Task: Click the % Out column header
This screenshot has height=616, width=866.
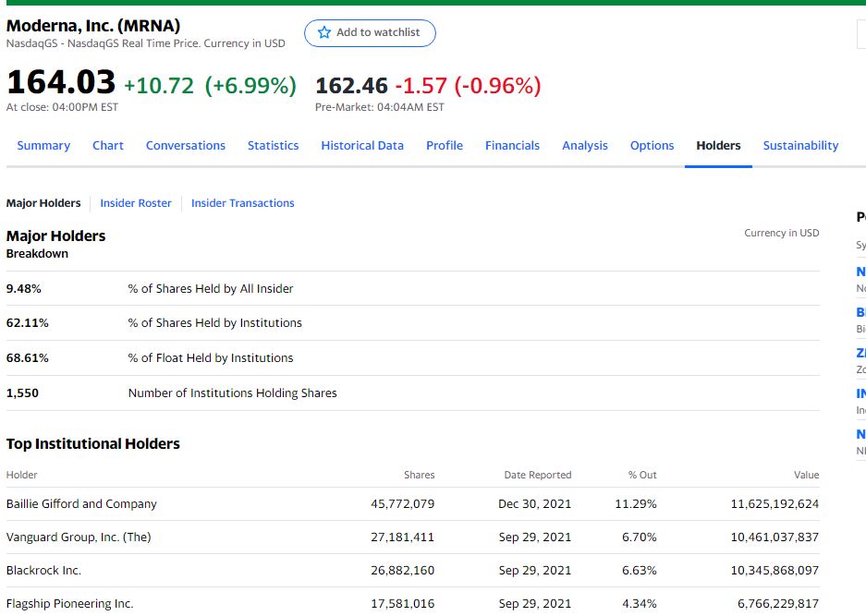Action: point(642,475)
